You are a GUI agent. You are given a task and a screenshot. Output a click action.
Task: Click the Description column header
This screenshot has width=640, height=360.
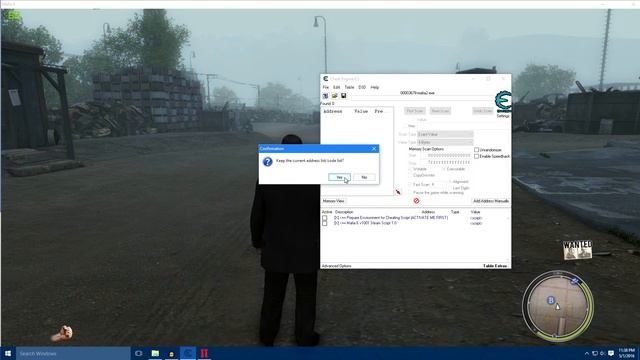click(x=344, y=212)
